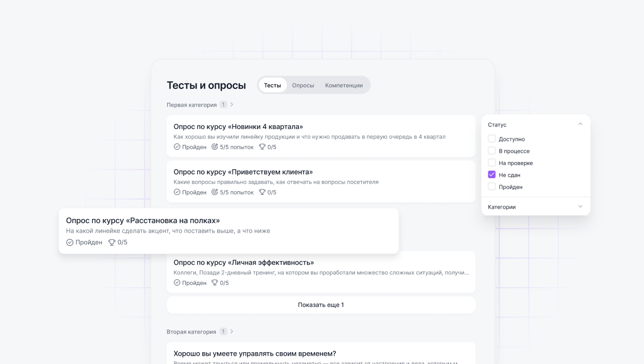Expand the Категории filter section

click(x=580, y=207)
